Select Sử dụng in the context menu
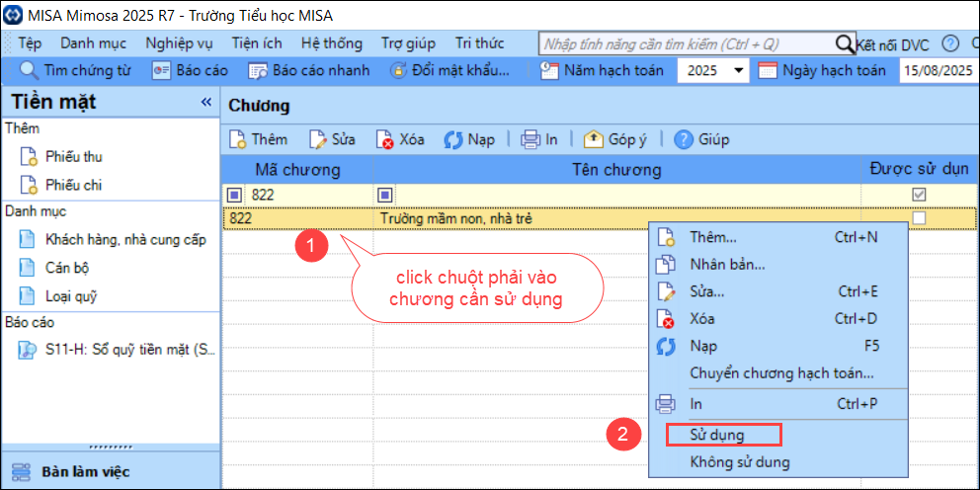This screenshot has height=490, width=980. (x=724, y=435)
